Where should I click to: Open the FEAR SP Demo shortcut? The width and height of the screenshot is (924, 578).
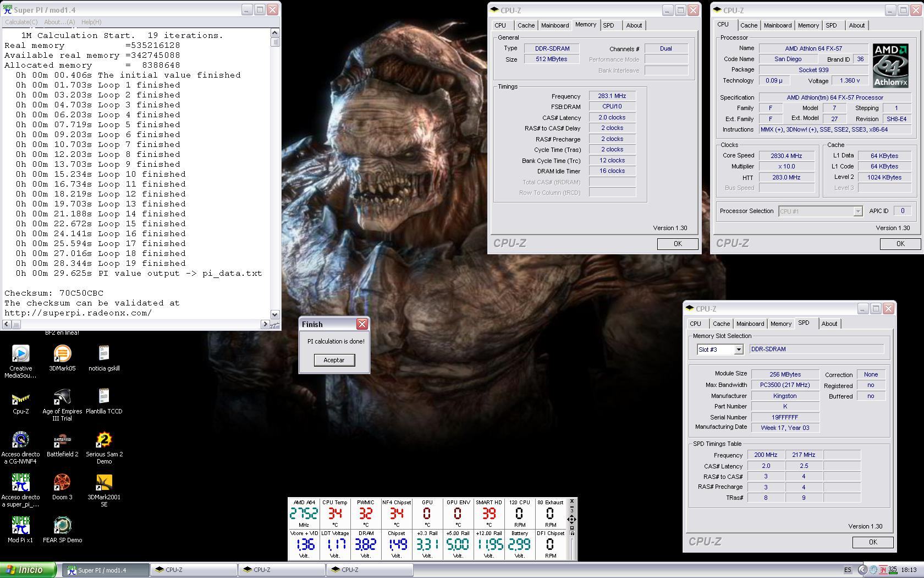point(62,526)
